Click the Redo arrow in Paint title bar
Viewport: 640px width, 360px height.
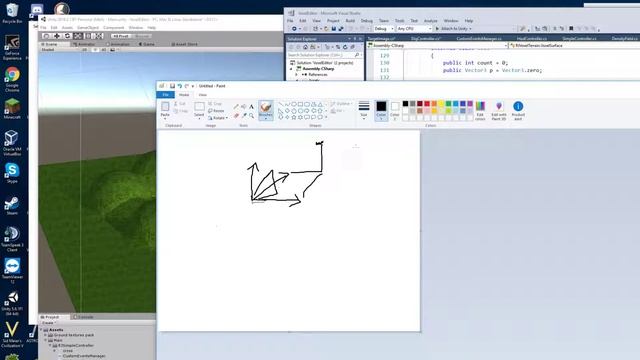coord(187,86)
